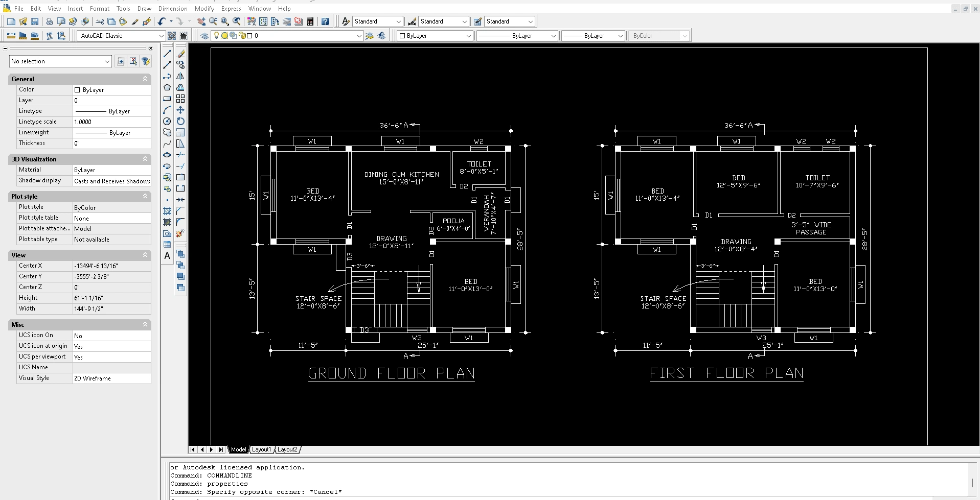Screen dimensions: 980x500
Task: Select the Line draw tool
Action: [x=167, y=54]
